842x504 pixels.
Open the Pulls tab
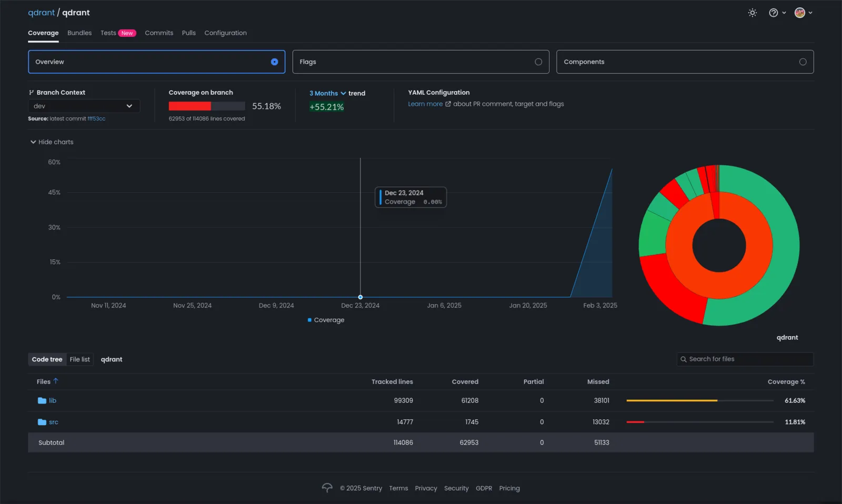point(189,33)
